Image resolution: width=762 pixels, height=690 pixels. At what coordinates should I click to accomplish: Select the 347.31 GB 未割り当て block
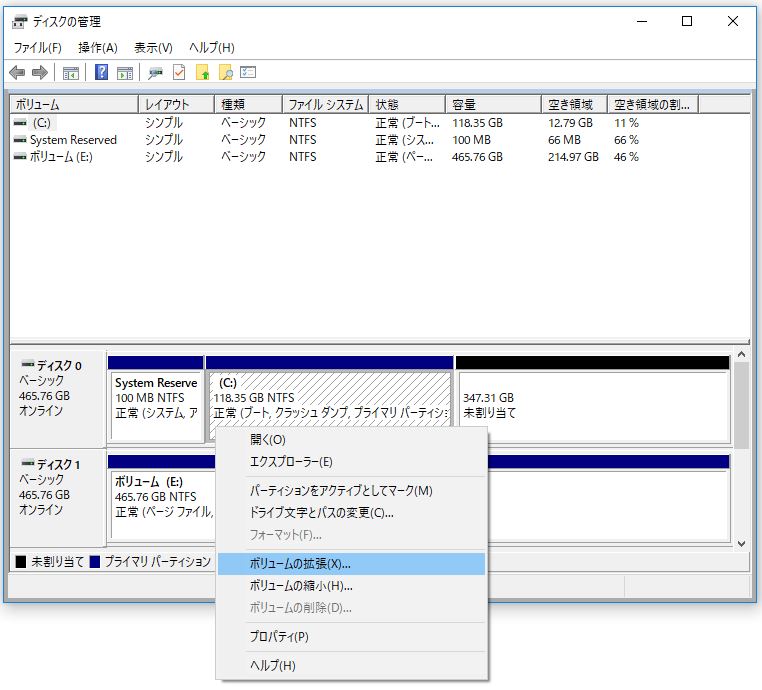(x=594, y=399)
